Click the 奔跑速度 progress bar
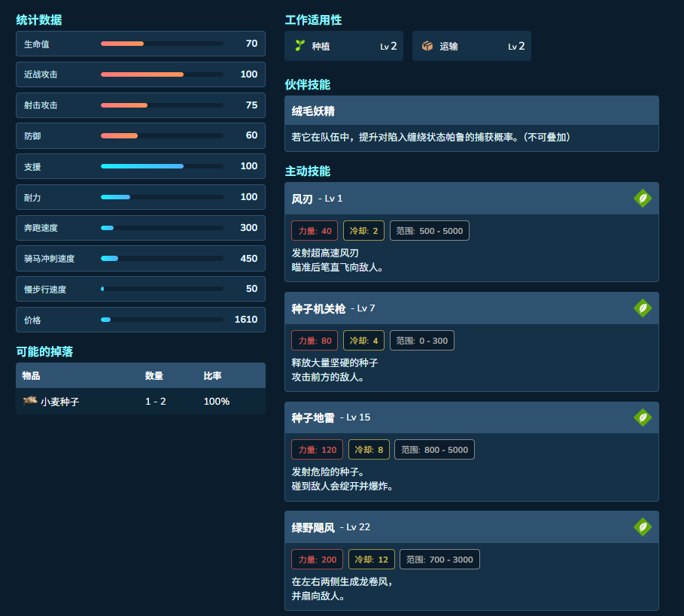 point(162,228)
